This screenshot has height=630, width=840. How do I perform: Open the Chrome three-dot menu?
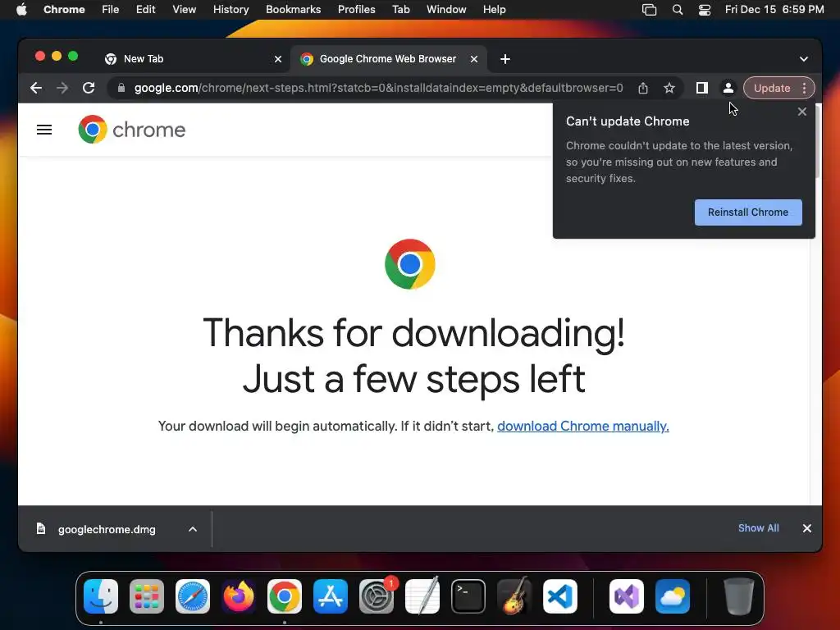805,88
